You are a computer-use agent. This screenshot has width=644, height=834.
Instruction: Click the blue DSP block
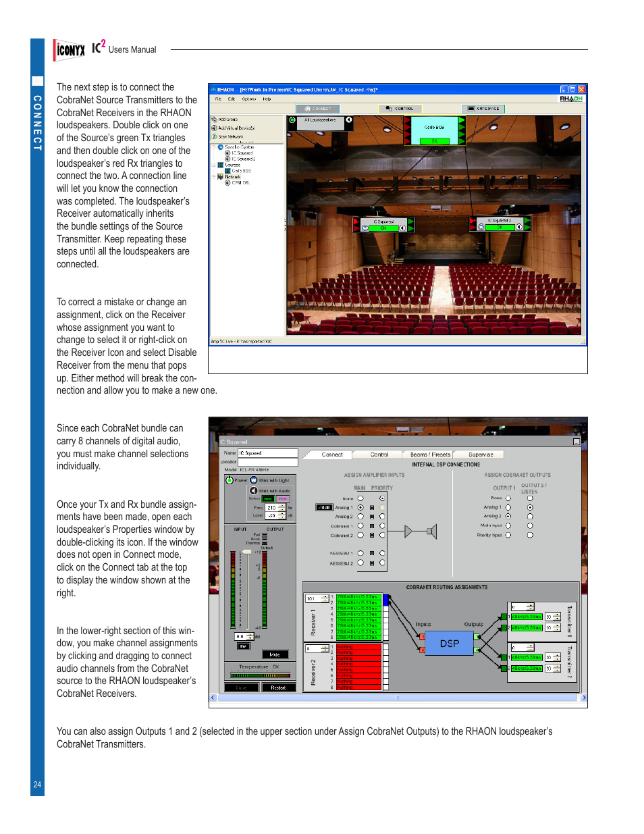click(450, 644)
